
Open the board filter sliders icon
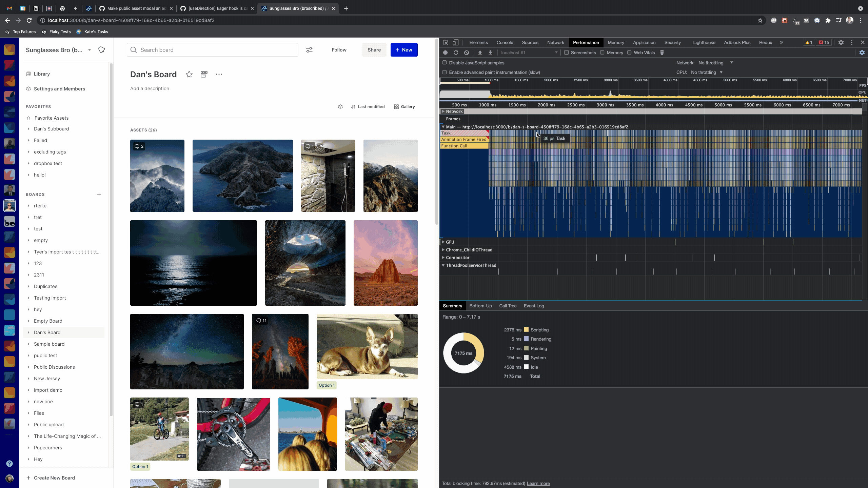pyautogui.click(x=309, y=50)
